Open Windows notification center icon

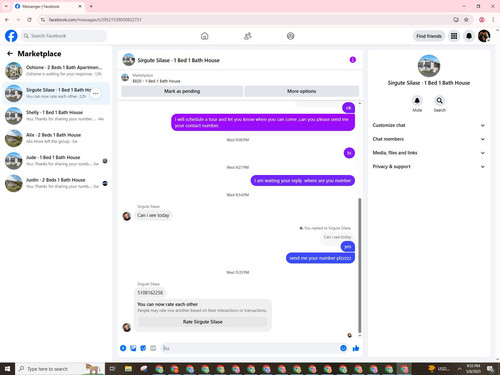pyautogui.click(x=490, y=369)
